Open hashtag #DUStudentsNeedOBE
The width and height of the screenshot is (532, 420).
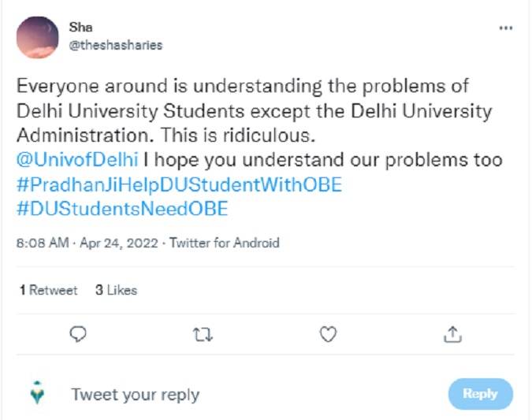[x=122, y=208]
